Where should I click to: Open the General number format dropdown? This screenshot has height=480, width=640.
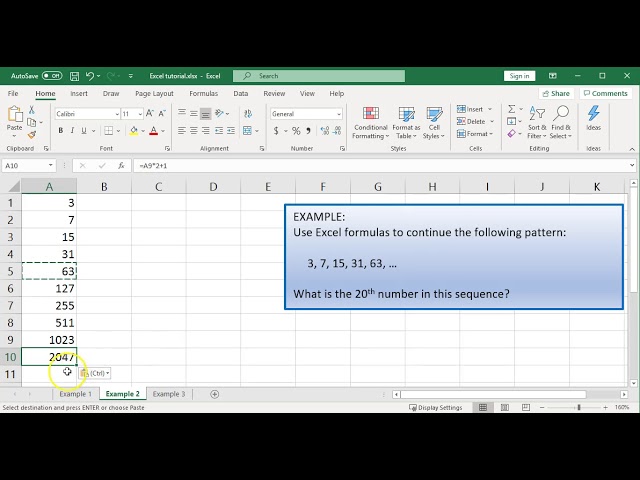pyautogui.click(x=339, y=114)
